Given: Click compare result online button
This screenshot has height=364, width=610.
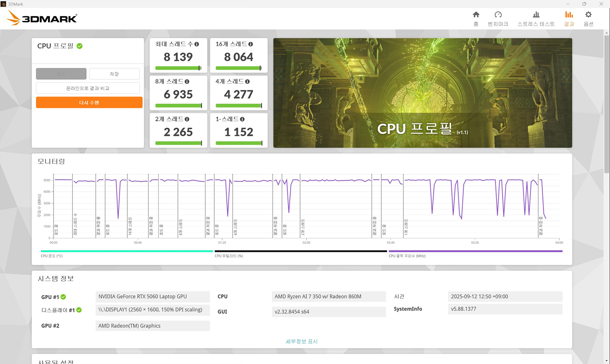Looking at the screenshot, I should point(88,88).
